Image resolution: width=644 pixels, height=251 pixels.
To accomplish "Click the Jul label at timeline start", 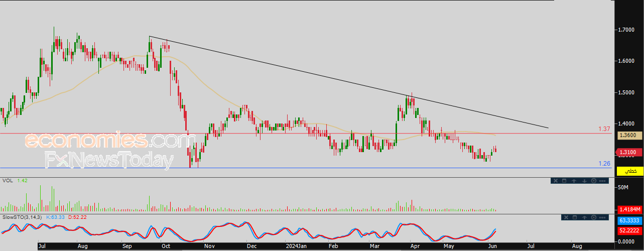I will pyautogui.click(x=43, y=246).
